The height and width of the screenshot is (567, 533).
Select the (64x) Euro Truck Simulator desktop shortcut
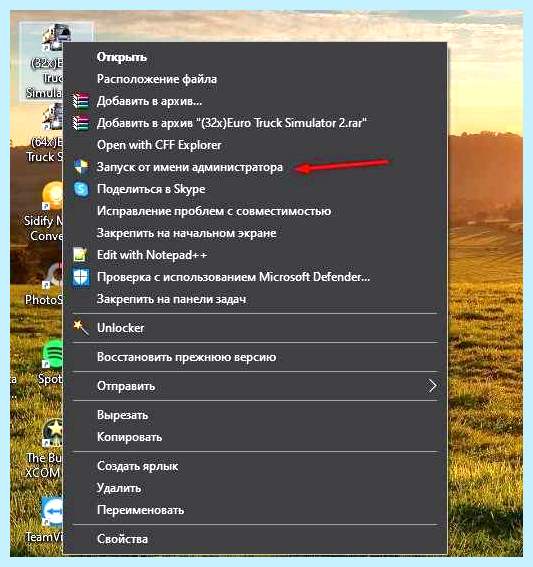pyautogui.click(x=43, y=134)
